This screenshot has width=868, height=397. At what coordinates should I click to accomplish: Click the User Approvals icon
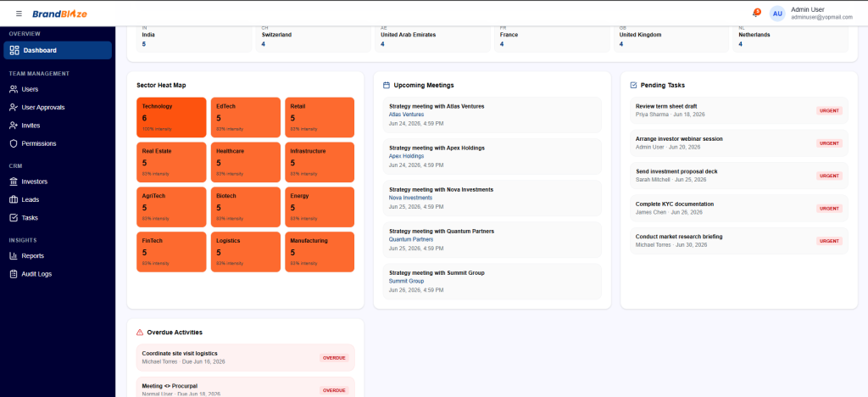pos(14,108)
